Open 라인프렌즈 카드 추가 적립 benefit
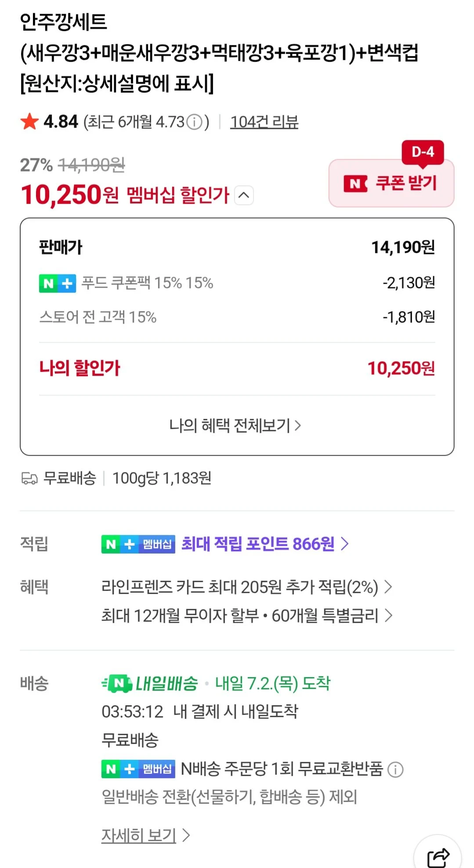The width and height of the screenshot is (474, 868). [x=246, y=587]
